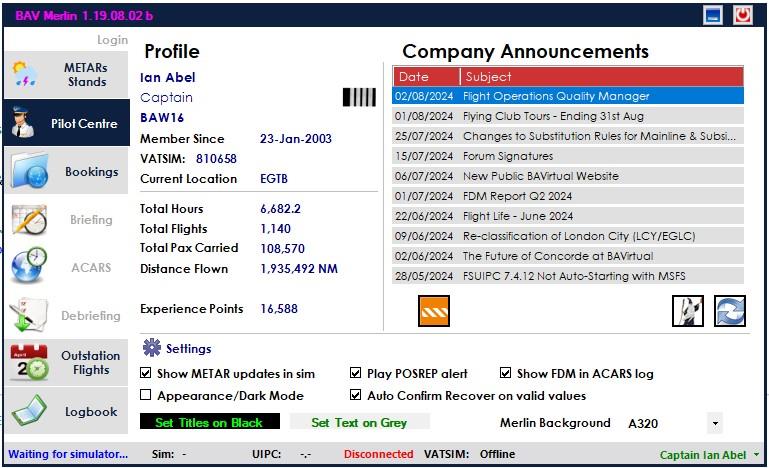This screenshot has height=468, width=769.
Task: Select New Public BAVirtual Website announcement
Action: [x=568, y=176]
